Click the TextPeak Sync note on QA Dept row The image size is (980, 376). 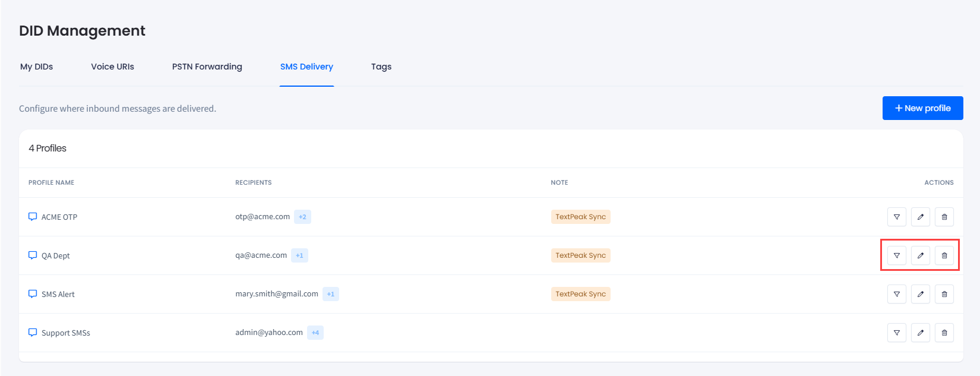pos(581,255)
